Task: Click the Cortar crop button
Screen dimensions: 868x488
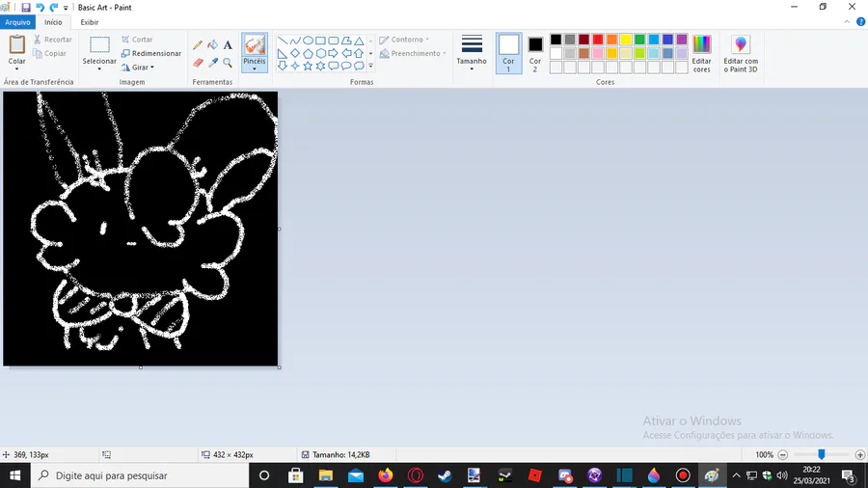Action: [x=137, y=40]
